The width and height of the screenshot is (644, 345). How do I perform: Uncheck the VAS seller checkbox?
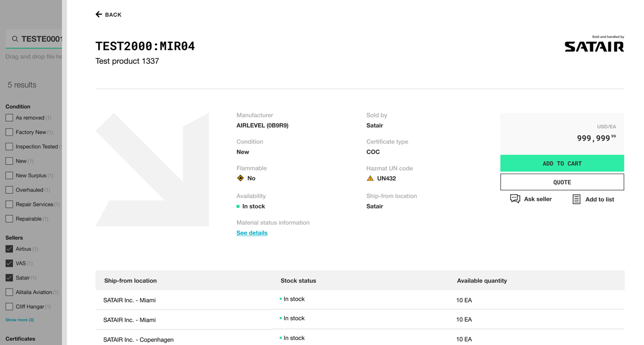(x=9, y=263)
